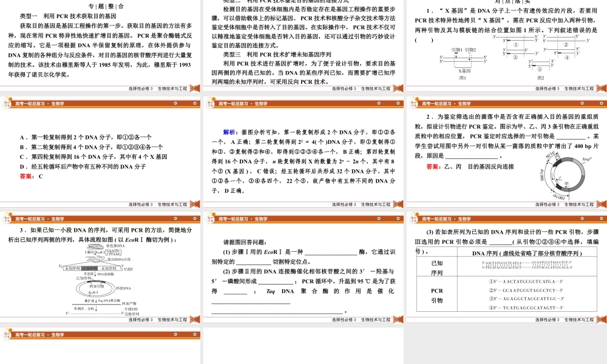607x364 pixels.
Task: Click the PCR引物 table cell
Action: (x=436, y=295)
